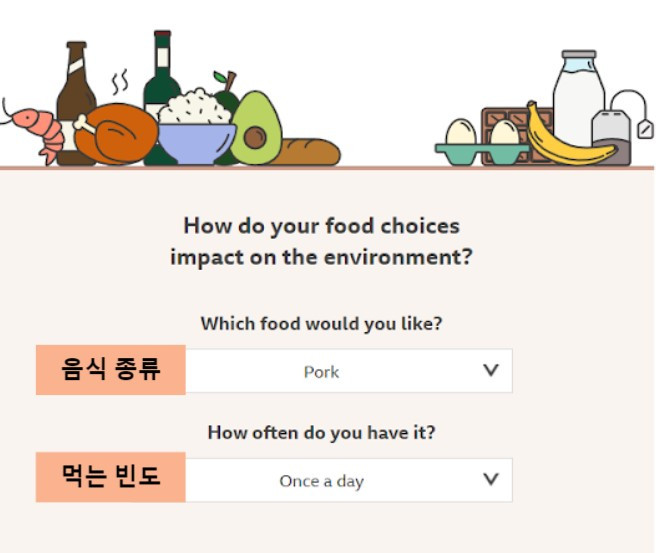This screenshot has height=553, width=656.
Task: Expand the frequency dropdown arrow chevron
Action: (x=491, y=479)
